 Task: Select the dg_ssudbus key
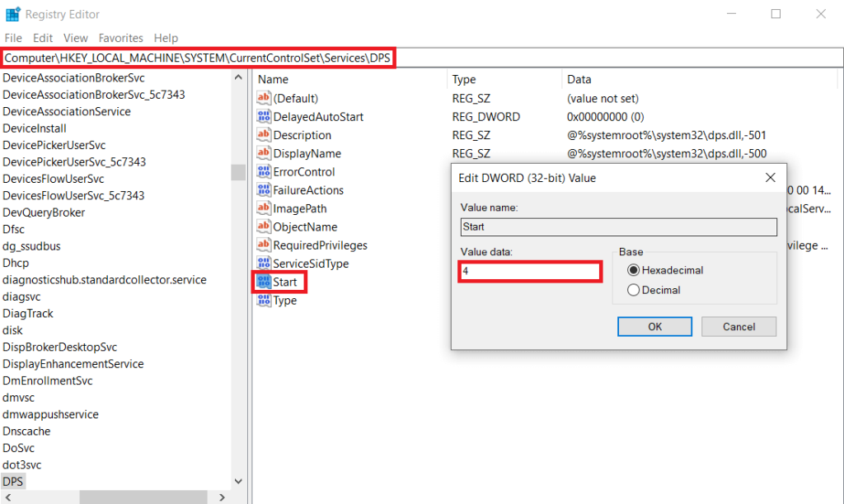(31, 245)
